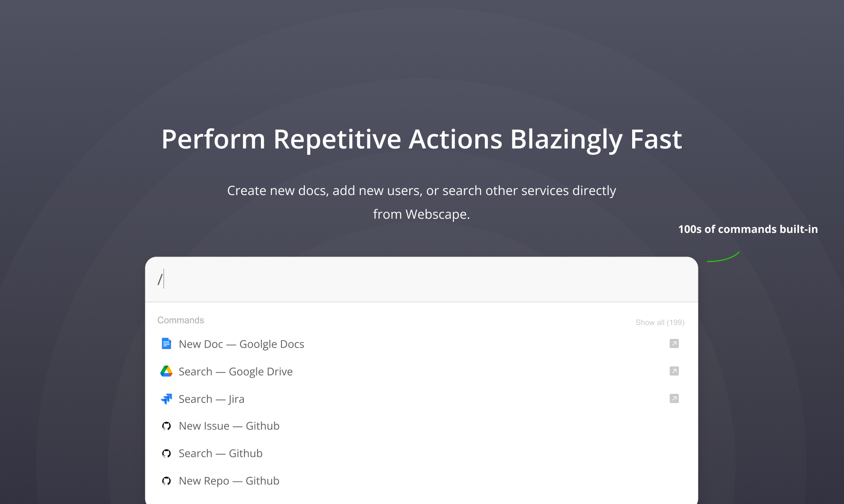The width and height of the screenshot is (844, 504).
Task: Open external link arrow for New Doc row
Action: 674,343
